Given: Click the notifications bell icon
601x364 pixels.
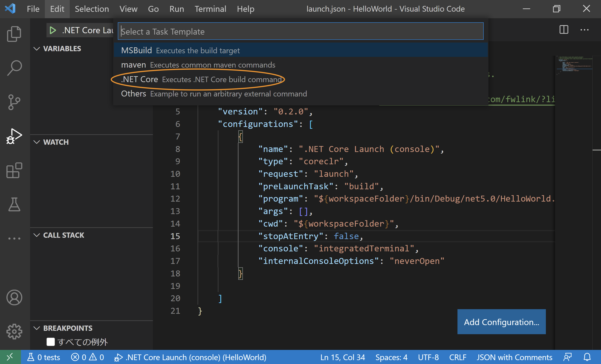Looking at the screenshot, I should [587, 357].
